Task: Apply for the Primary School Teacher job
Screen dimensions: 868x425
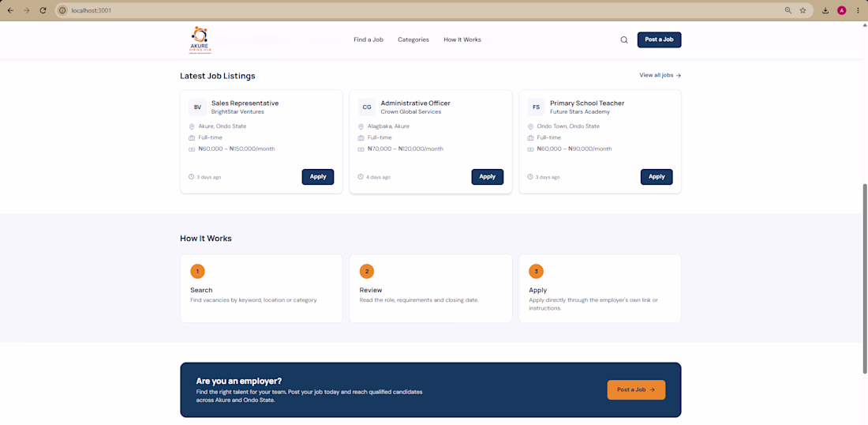Action: (657, 177)
